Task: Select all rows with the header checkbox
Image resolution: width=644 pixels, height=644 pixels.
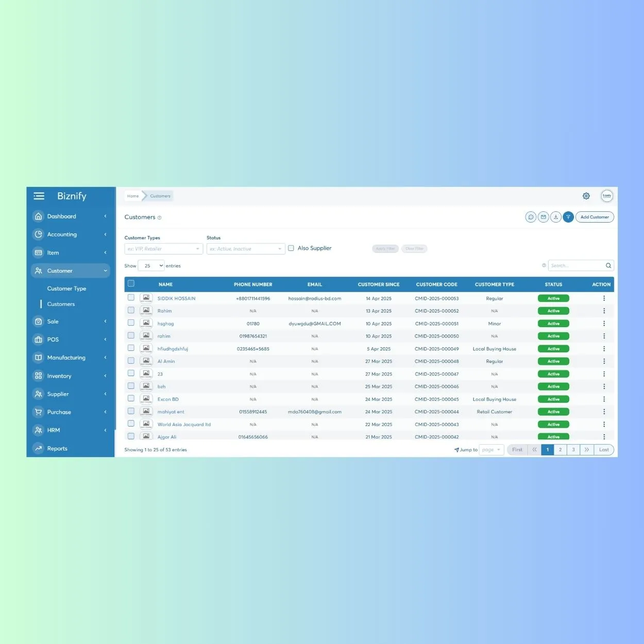Action: [x=131, y=283]
